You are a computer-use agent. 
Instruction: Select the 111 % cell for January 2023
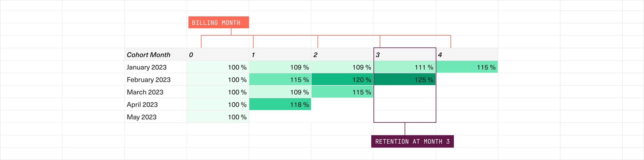[404, 67]
